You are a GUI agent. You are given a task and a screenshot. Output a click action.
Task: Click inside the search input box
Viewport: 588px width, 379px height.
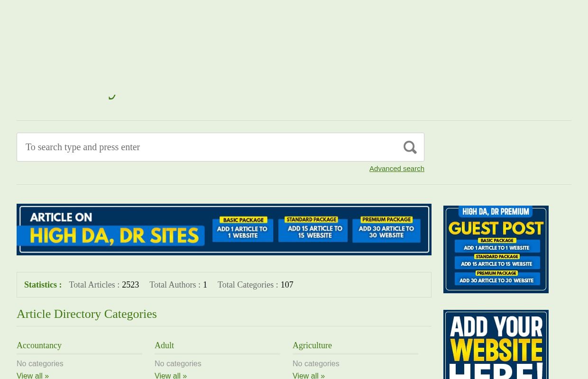209,147
